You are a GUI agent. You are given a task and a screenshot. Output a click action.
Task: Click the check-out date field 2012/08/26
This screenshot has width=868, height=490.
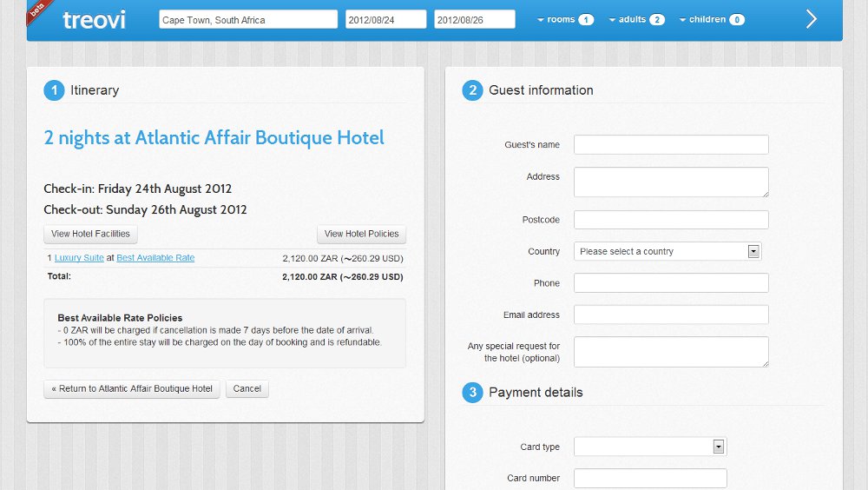(475, 19)
